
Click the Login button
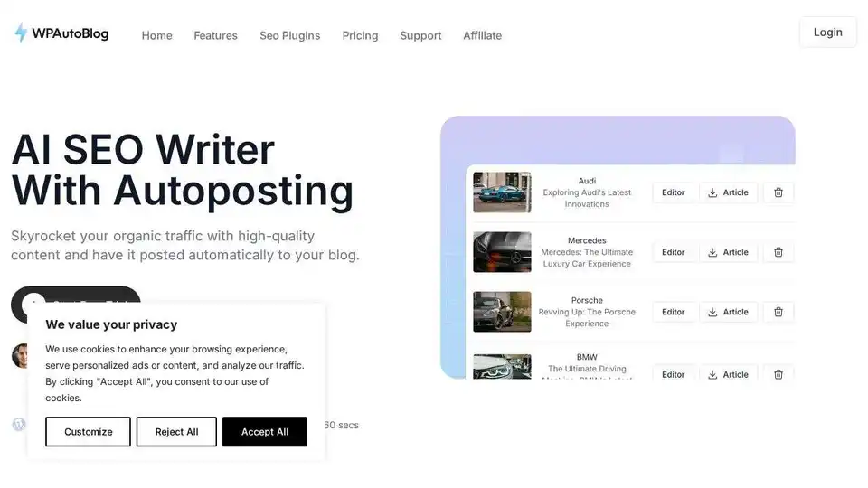[x=827, y=33]
